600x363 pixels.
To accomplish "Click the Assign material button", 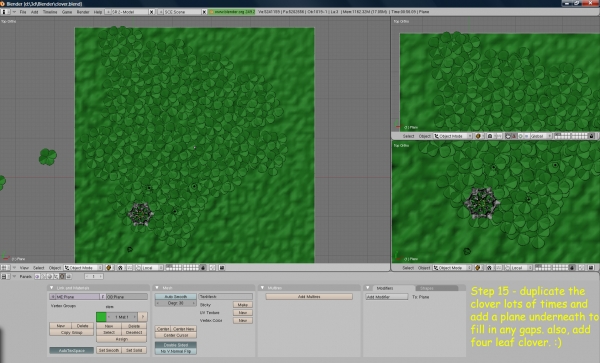I will coord(121,339).
